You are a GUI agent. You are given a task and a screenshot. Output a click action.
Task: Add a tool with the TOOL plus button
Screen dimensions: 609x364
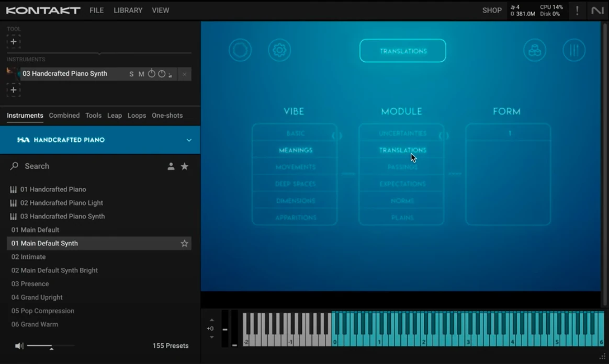[x=13, y=41]
